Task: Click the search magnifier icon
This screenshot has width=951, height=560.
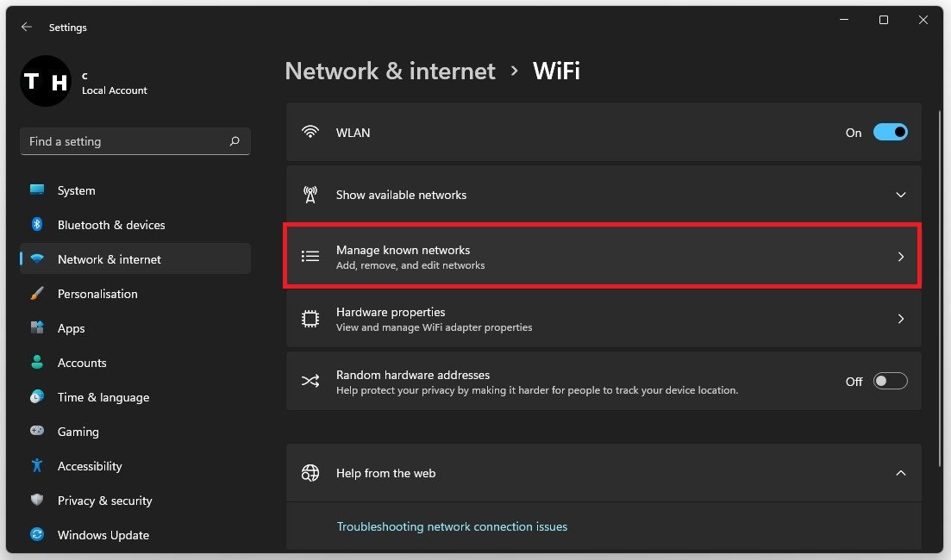Action: [x=235, y=141]
